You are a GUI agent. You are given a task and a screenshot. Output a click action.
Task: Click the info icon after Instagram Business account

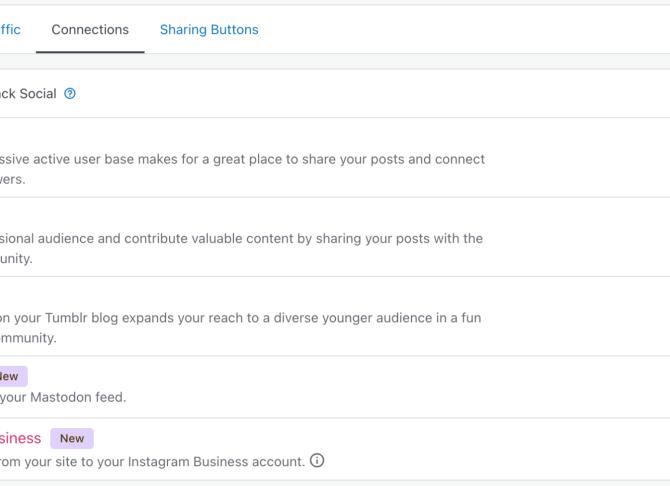[318, 461]
